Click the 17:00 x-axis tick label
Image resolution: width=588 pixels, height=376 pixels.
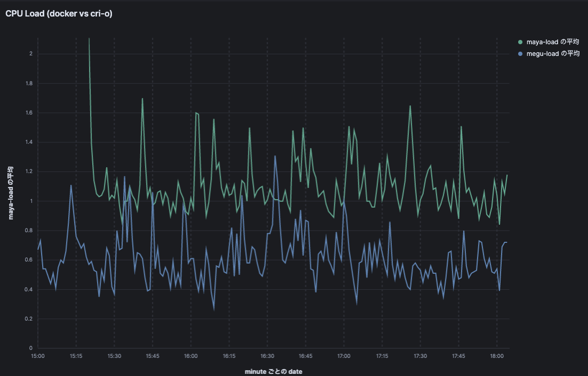pos(344,356)
